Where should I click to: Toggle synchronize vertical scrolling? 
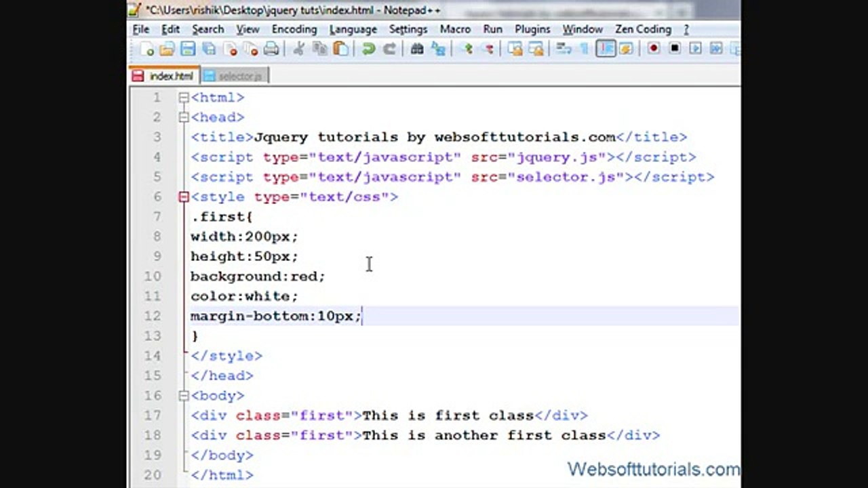pyautogui.click(x=515, y=49)
